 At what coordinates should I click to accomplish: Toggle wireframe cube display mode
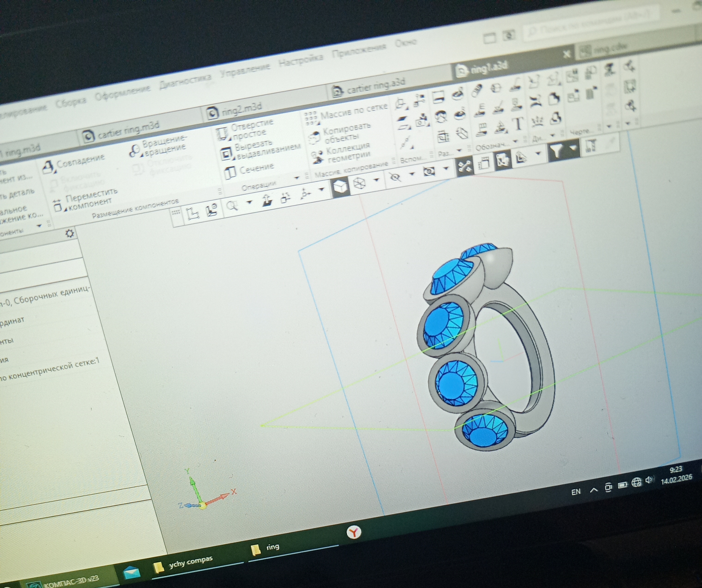click(359, 183)
